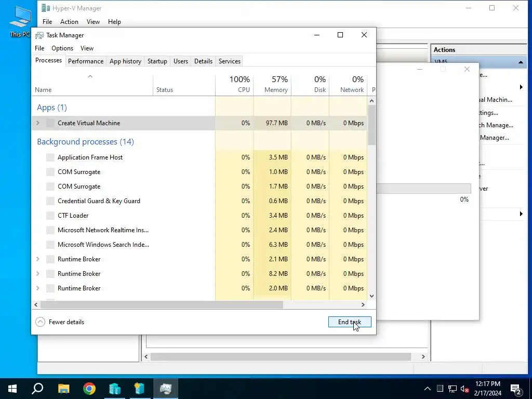Click the Application Frame Host process icon
This screenshot has height=399, width=532.
coord(50,157)
